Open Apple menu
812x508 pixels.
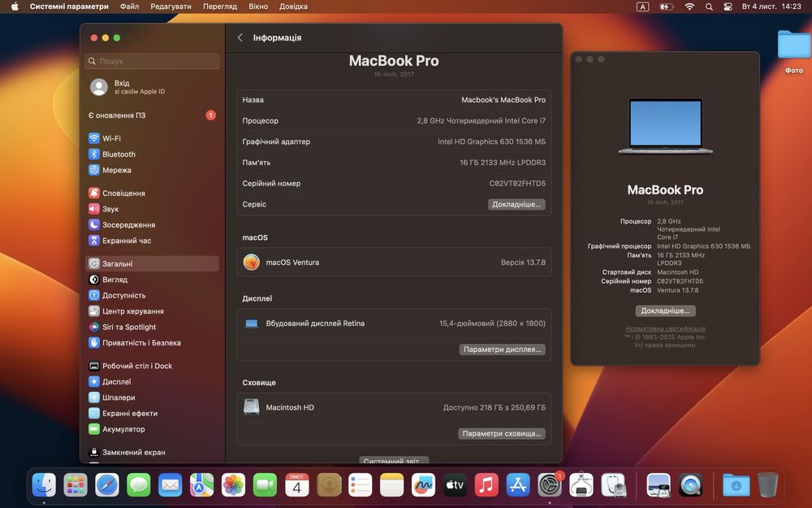(15, 7)
